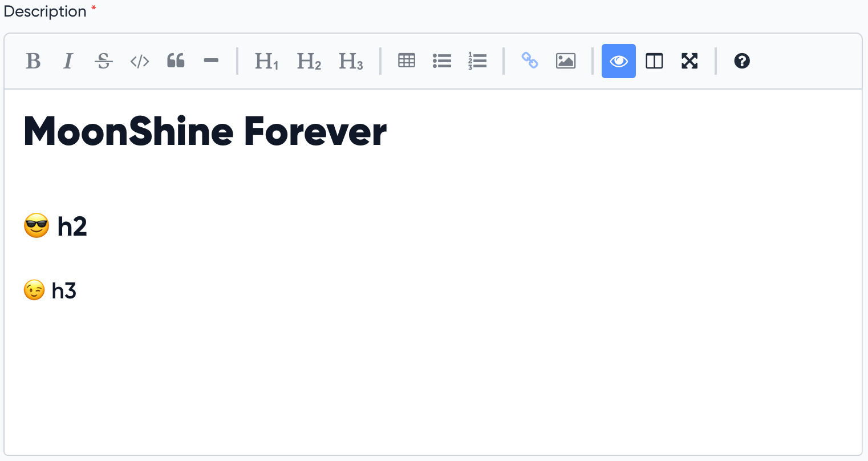Click the Description field label

click(x=45, y=11)
